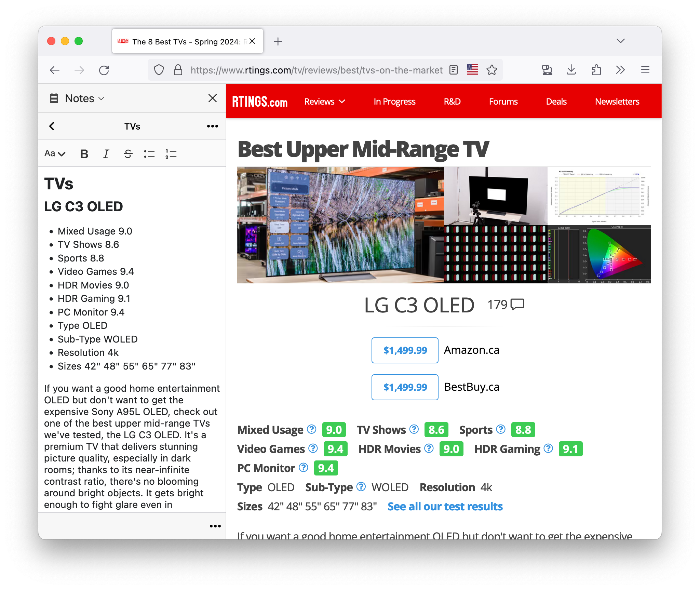Screen dimensions: 700x590
Task: Click the $1,499.99 Amazon.ca price button
Action: 405,350
